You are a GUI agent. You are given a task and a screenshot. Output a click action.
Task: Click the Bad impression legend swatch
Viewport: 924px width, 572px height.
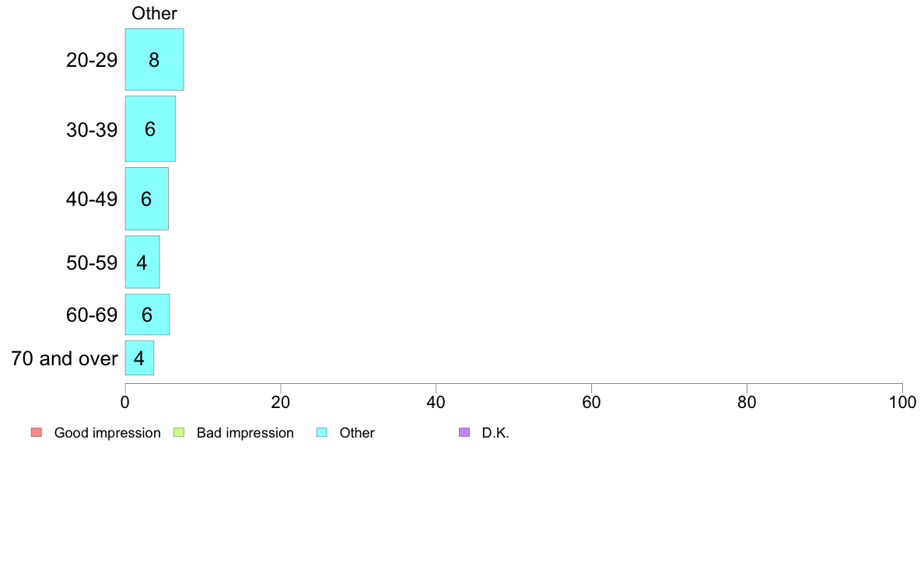coord(179,432)
